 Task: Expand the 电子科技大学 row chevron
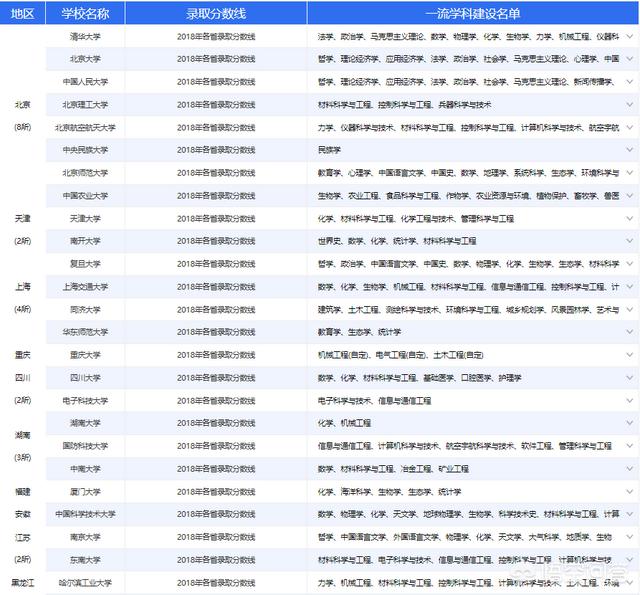pos(629,400)
